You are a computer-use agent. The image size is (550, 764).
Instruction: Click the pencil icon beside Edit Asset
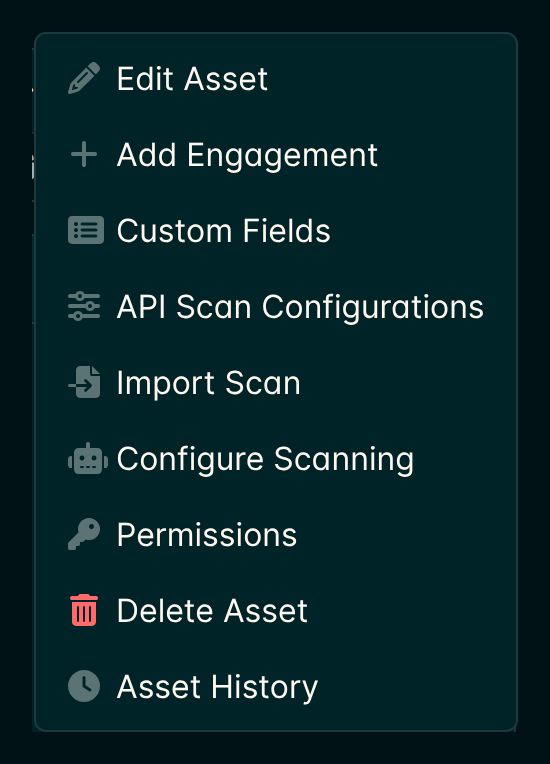tap(84, 78)
